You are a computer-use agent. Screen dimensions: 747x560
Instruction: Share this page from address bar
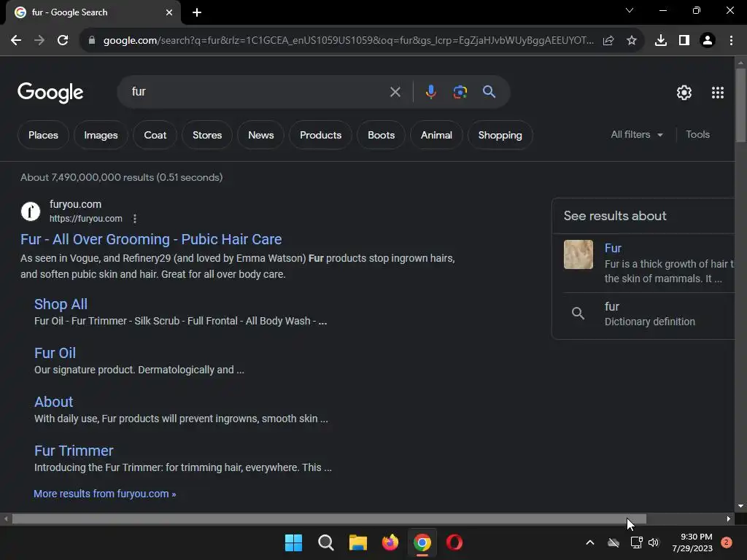pyautogui.click(x=608, y=41)
